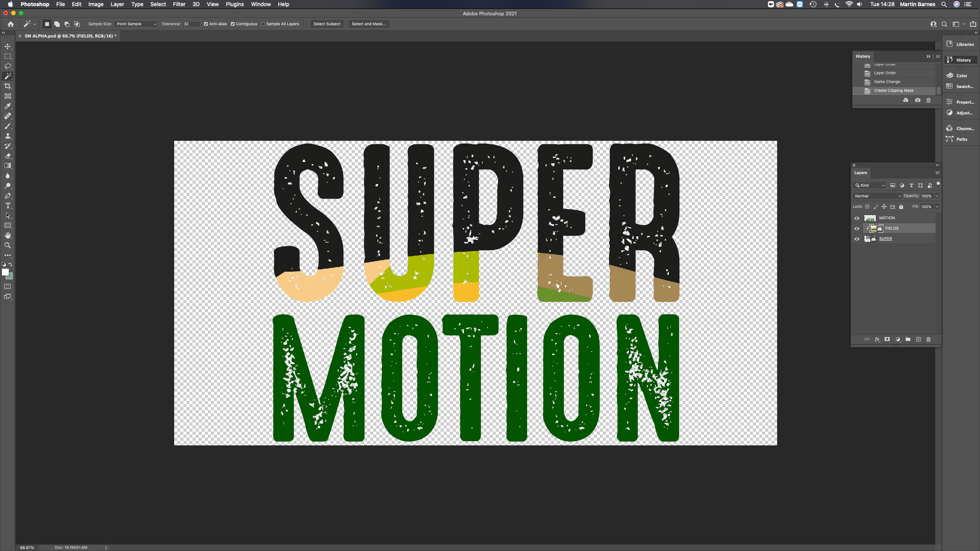The image size is (980, 551).
Task: Add a layer mask in the Layers panel
Action: 887,339
